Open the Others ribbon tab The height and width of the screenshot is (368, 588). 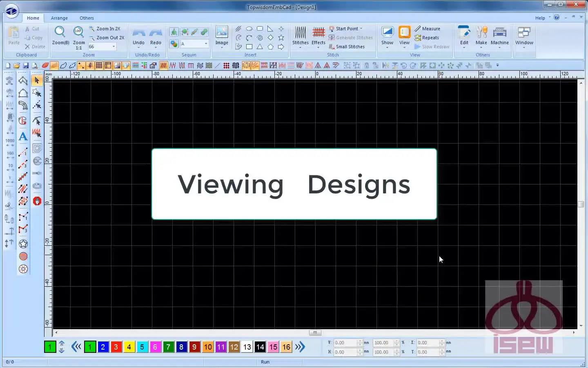tap(87, 18)
